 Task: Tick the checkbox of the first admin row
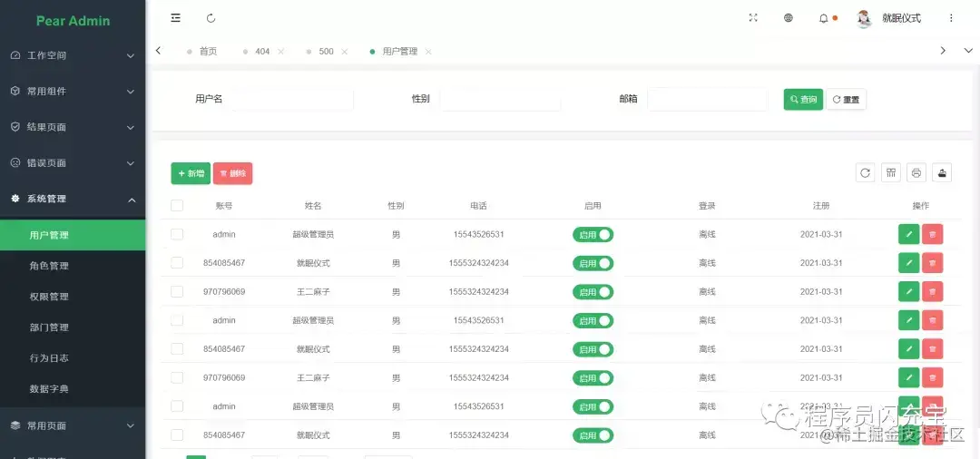coord(177,234)
